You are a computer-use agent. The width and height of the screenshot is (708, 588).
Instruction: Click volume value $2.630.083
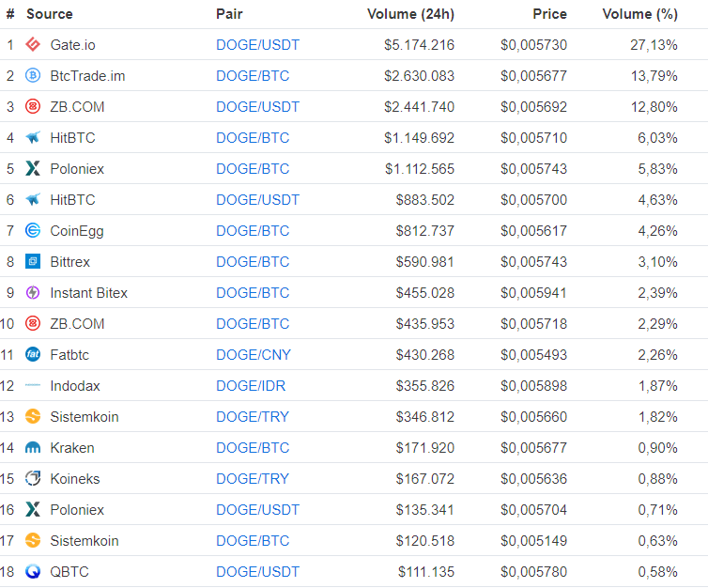[x=419, y=76]
